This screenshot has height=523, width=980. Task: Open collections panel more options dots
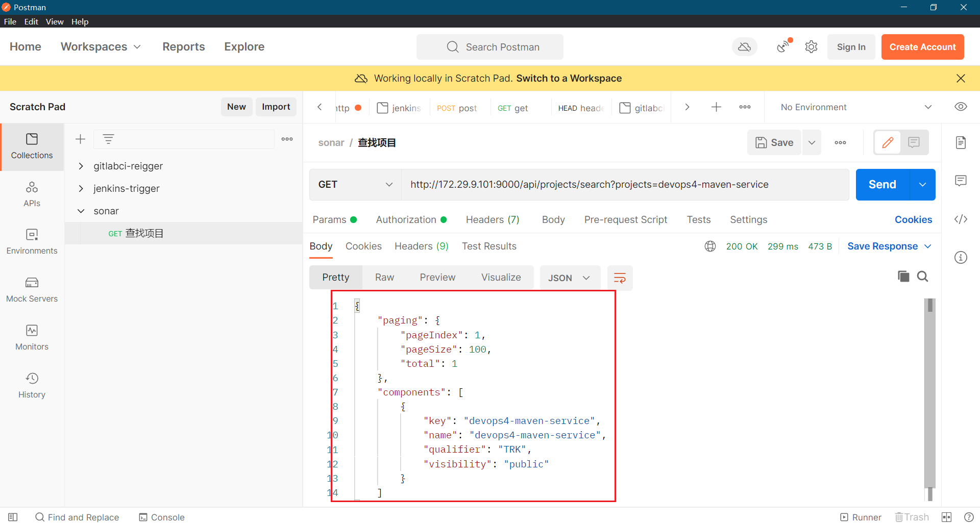pos(287,139)
